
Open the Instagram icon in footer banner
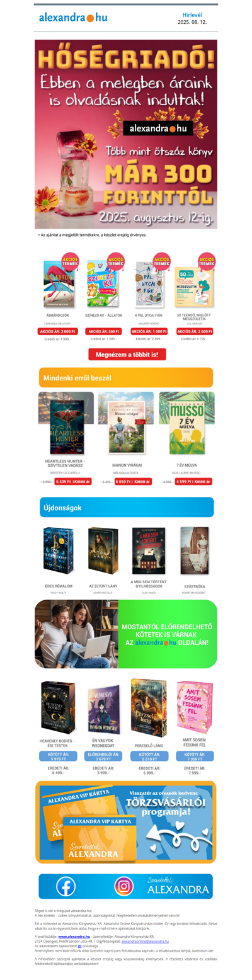(124, 886)
